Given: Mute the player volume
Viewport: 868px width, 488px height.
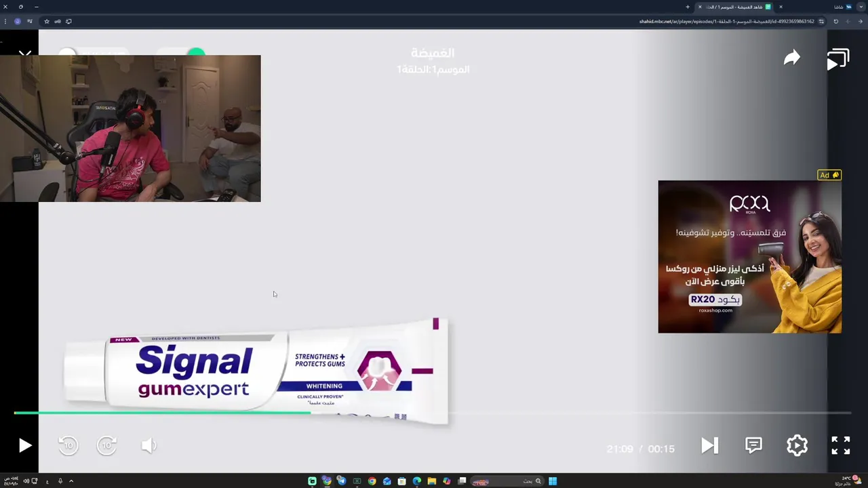Looking at the screenshot, I should point(149,445).
